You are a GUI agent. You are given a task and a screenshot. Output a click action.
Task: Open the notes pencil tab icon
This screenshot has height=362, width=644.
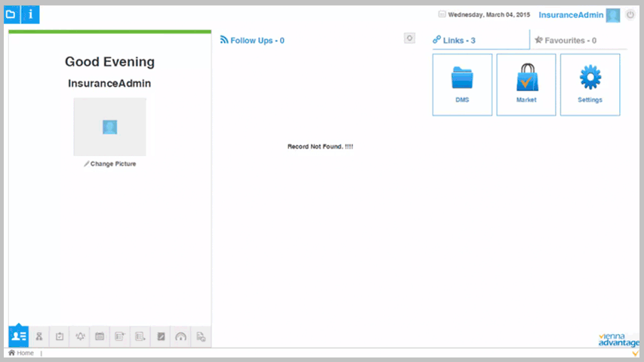point(161,336)
